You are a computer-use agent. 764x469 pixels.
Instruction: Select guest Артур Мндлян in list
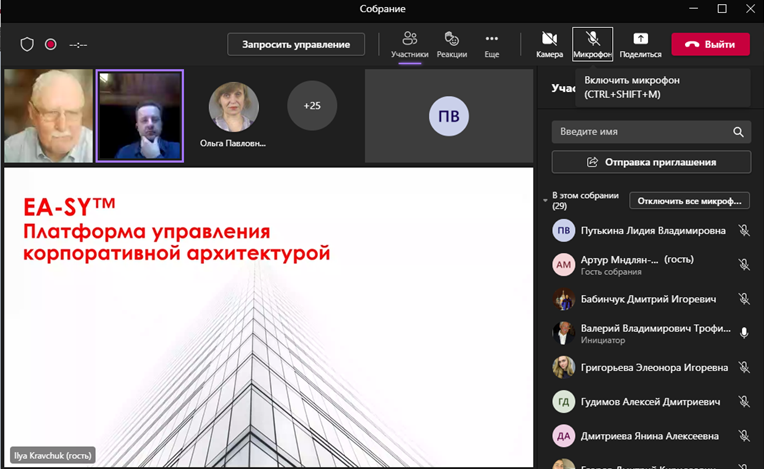[x=651, y=264]
